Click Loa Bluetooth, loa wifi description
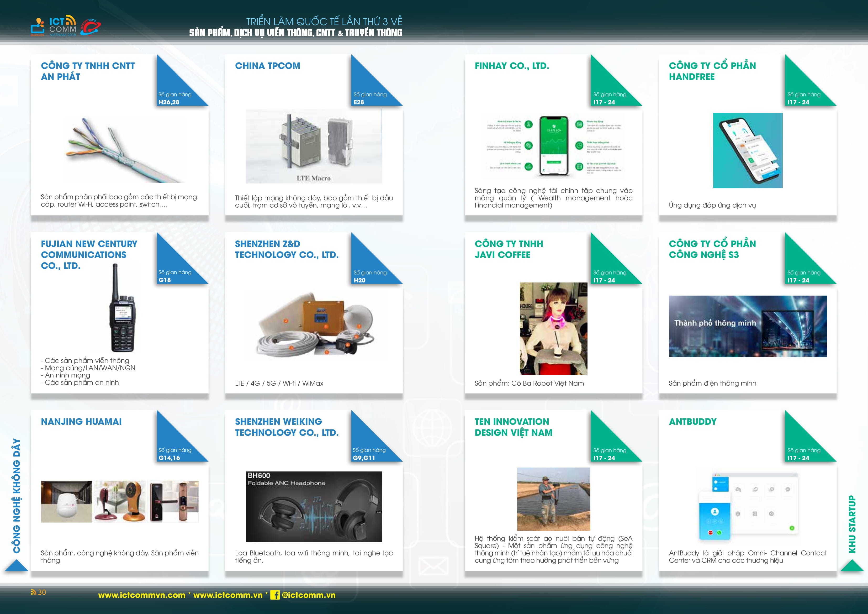The image size is (868, 614). tap(314, 557)
